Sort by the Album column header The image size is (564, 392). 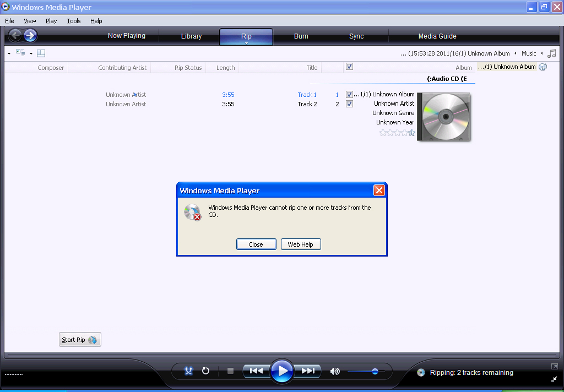(x=464, y=68)
